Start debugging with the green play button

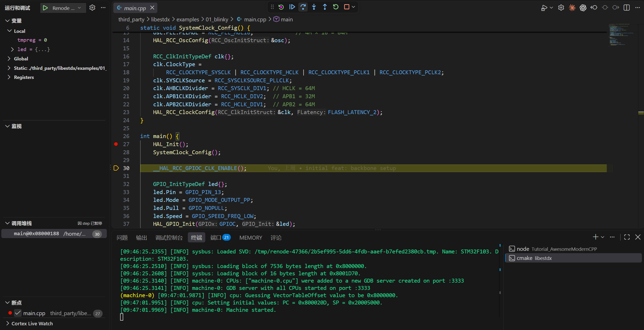[x=45, y=8]
